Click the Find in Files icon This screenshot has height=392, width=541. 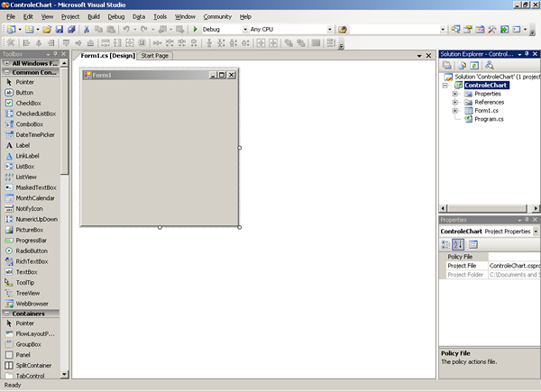click(x=343, y=30)
